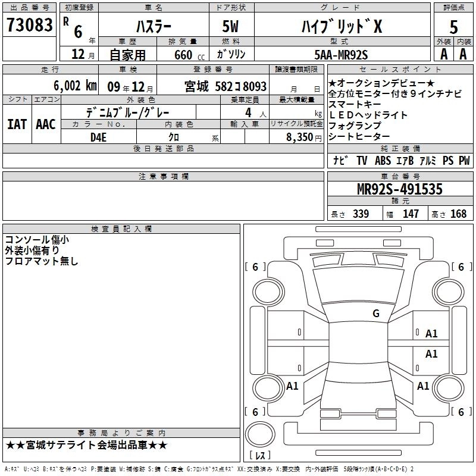
Task: Click the exterior grade A under 外装
Action: tap(444, 54)
